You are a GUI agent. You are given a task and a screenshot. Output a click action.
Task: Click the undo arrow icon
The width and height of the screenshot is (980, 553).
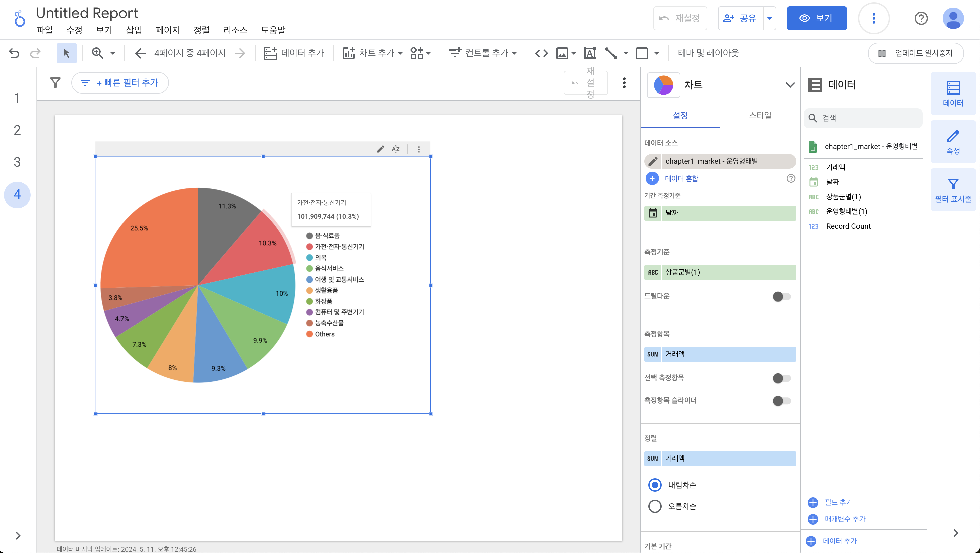[x=14, y=53]
